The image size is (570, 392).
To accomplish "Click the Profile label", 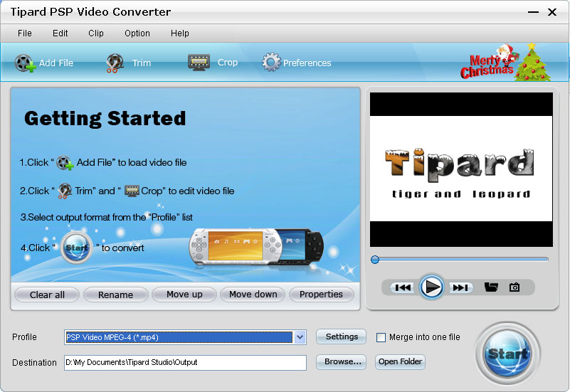I will coord(24,337).
